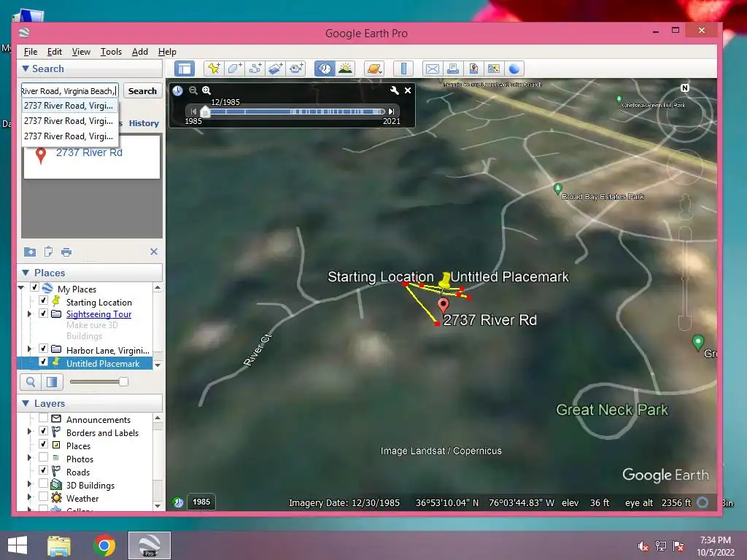
Task: Click the Places panel search magnifier
Action: 31,381
